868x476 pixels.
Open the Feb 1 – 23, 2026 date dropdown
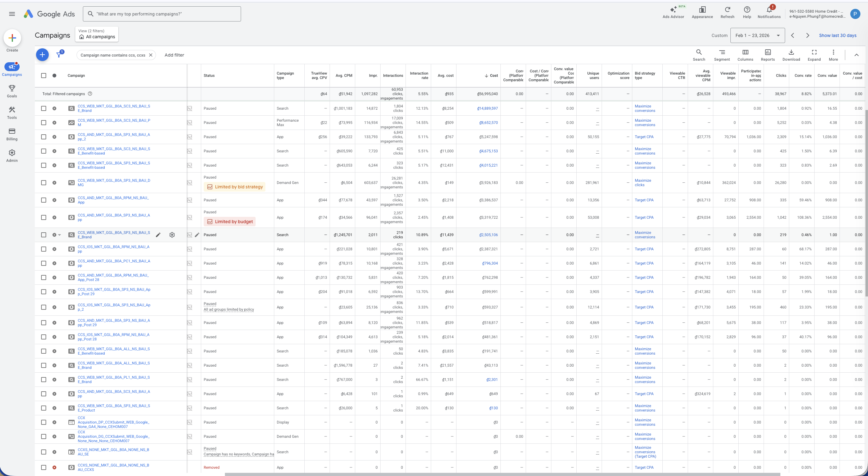click(757, 35)
